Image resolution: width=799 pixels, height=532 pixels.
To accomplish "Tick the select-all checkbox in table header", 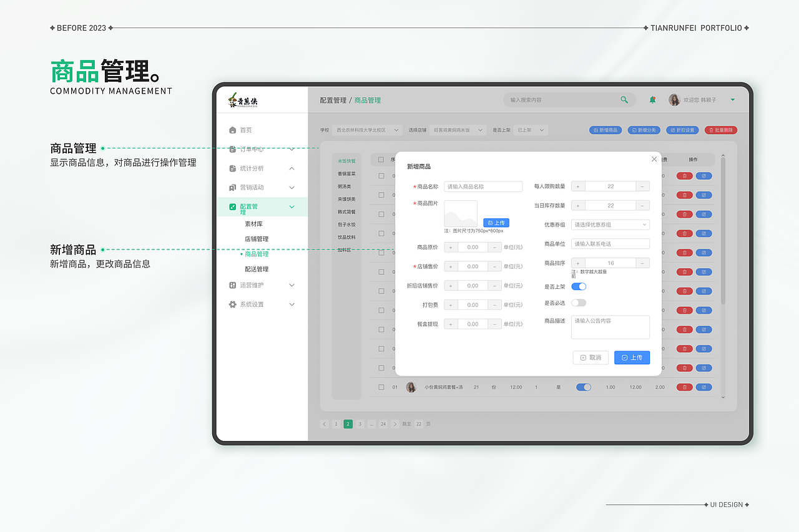I will pyautogui.click(x=381, y=160).
